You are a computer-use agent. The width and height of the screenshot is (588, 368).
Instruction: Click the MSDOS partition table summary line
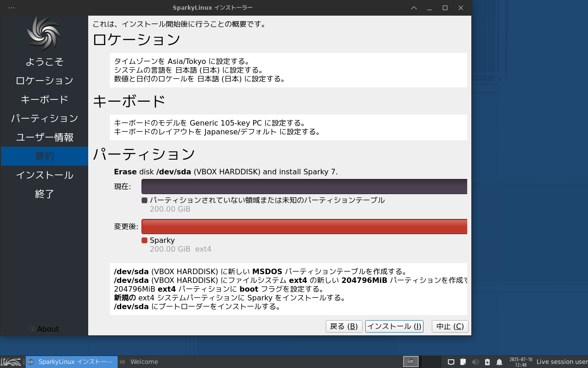tap(260, 271)
